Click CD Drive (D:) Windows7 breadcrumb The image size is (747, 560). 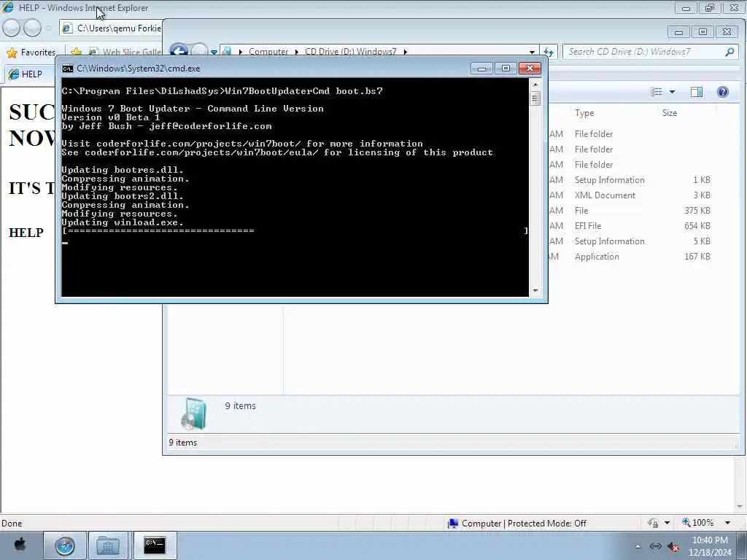coord(350,52)
